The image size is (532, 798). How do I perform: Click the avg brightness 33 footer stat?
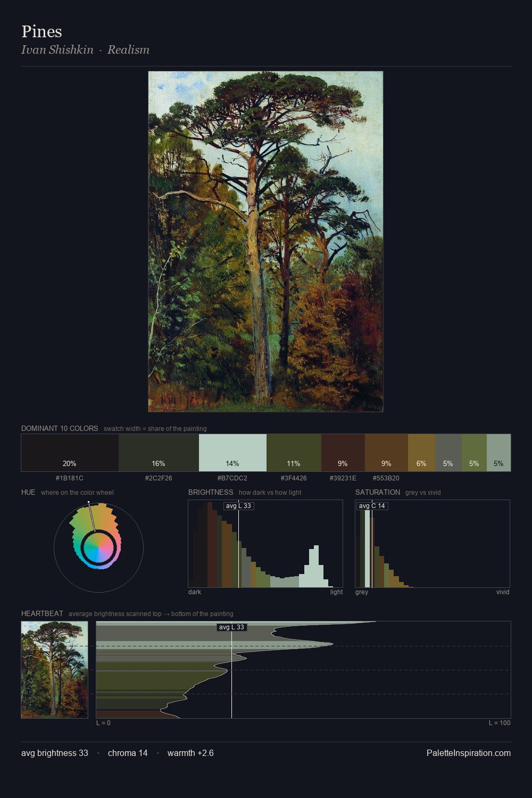coord(55,753)
